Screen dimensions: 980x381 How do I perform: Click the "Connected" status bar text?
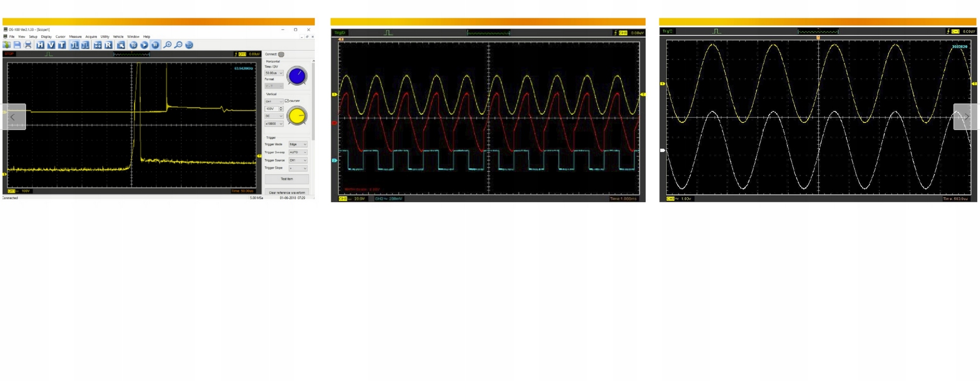(10, 198)
